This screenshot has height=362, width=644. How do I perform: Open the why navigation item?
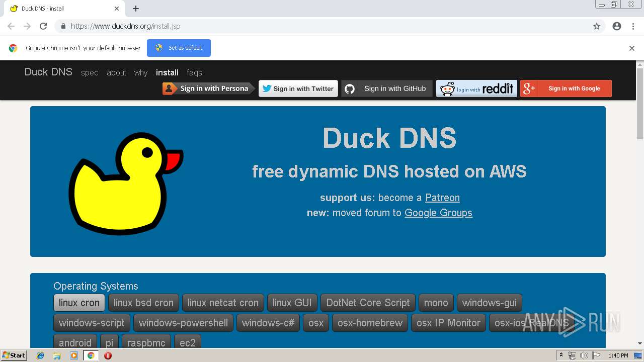(141, 72)
